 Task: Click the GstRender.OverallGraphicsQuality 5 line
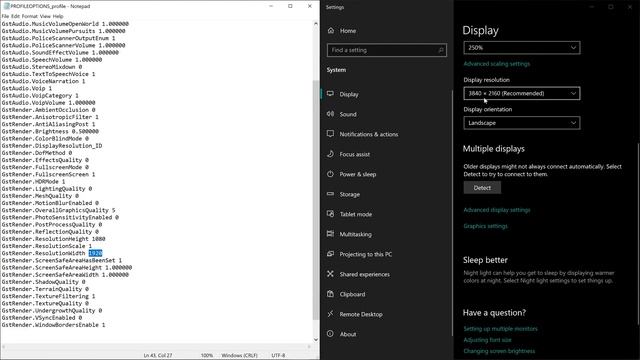pyautogui.click(x=58, y=210)
